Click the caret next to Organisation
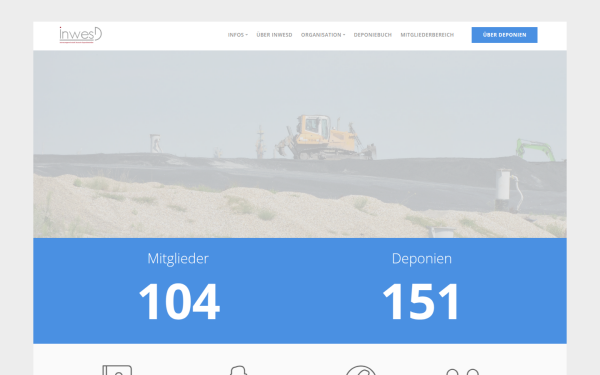This screenshot has width=600, height=375. pyautogui.click(x=344, y=35)
